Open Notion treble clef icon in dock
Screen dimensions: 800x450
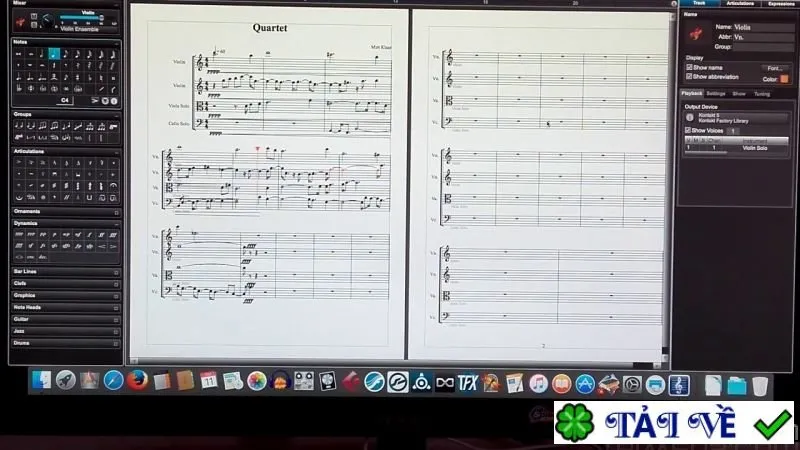click(679, 385)
